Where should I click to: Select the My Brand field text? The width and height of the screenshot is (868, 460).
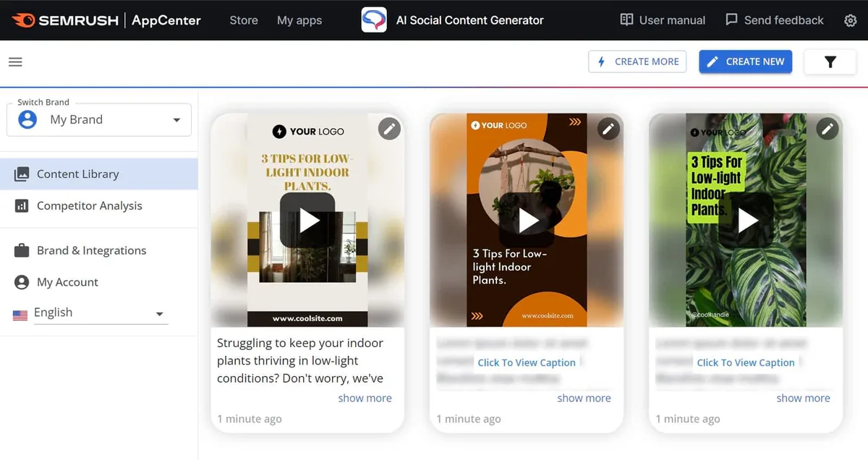(77, 119)
